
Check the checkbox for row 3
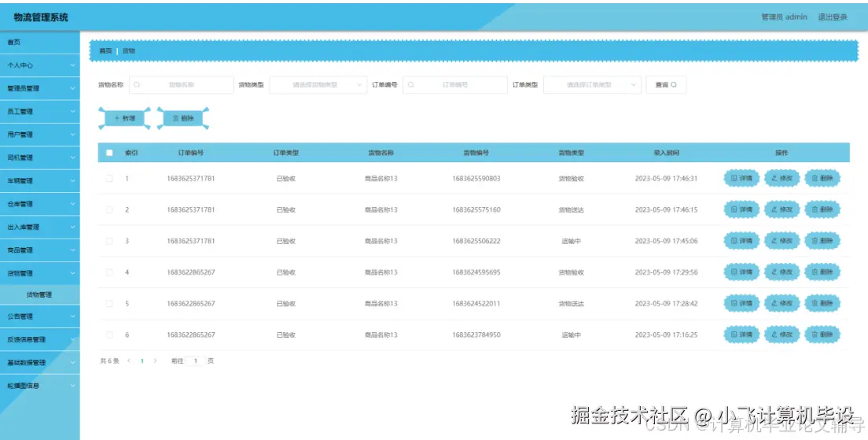click(x=109, y=241)
